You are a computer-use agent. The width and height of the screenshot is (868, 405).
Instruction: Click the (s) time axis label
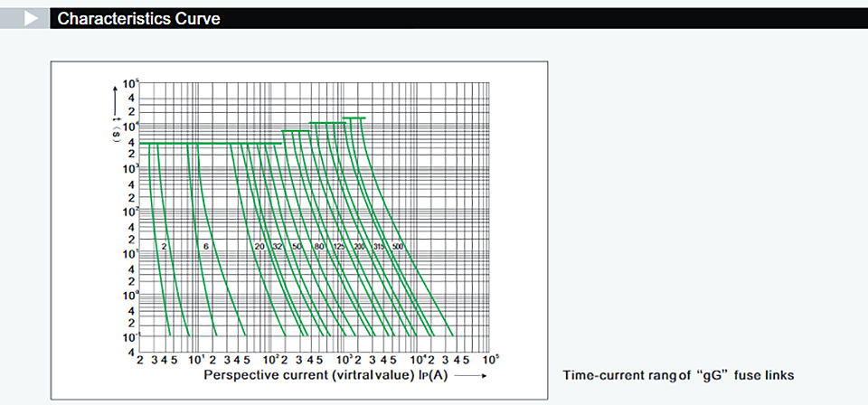(x=117, y=133)
